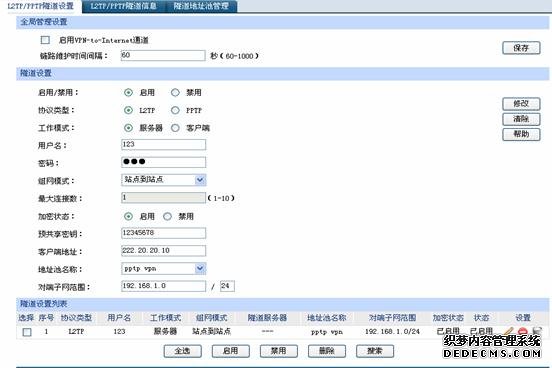This screenshot has width=552, height=368.
Task: Click the 192.168.1.0/24 cell in list row
Action: tap(392, 331)
